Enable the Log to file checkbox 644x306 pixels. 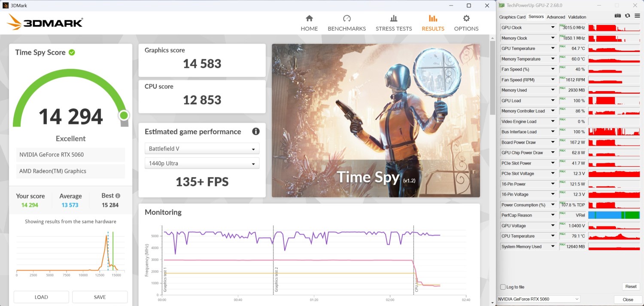(x=503, y=287)
